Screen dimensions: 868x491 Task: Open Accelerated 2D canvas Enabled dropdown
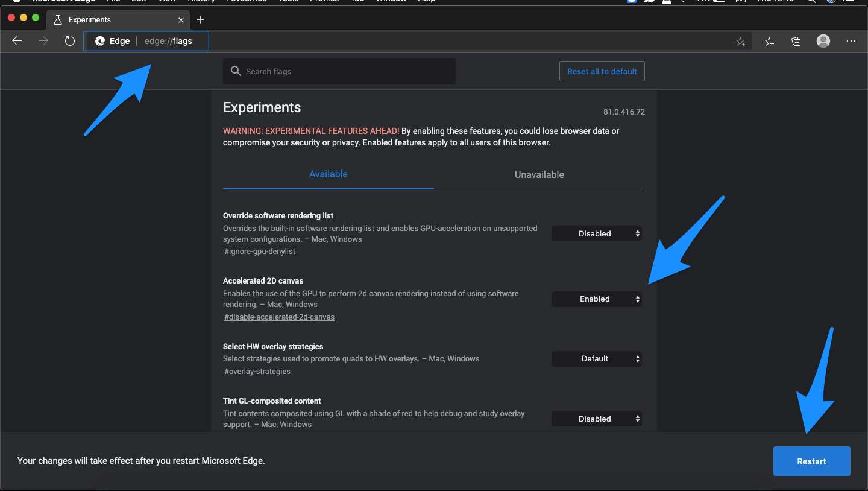(596, 299)
